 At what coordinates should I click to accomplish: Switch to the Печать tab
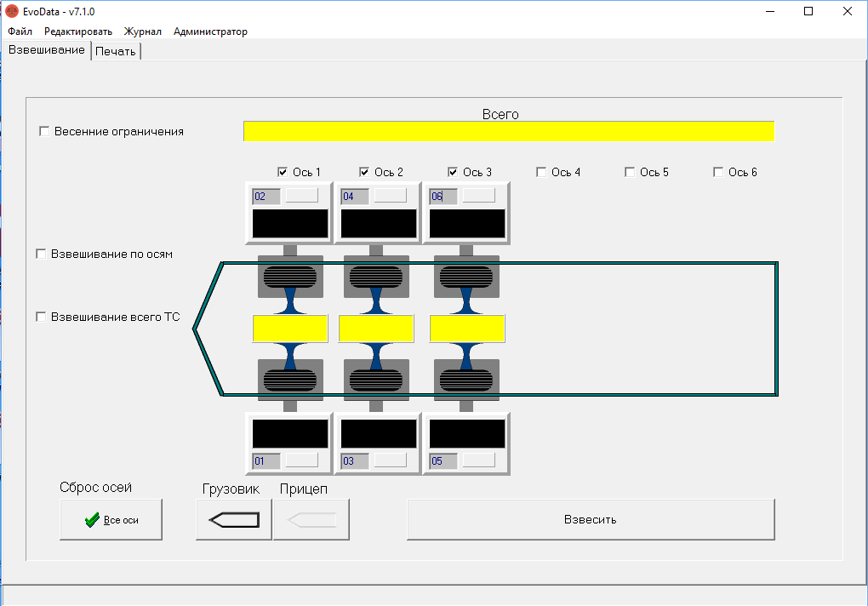click(x=116, y=51)
